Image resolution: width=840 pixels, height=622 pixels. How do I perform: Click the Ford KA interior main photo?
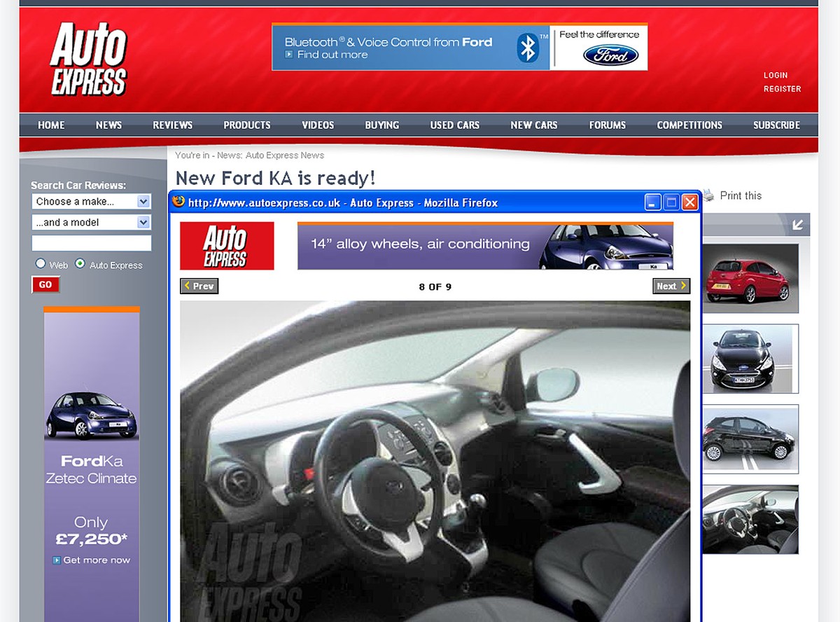[x=435, y=462]
